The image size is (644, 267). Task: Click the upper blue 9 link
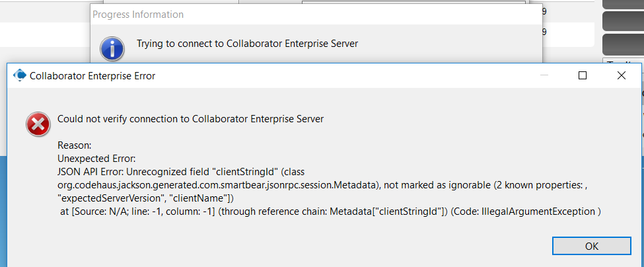tap(544, 11)
